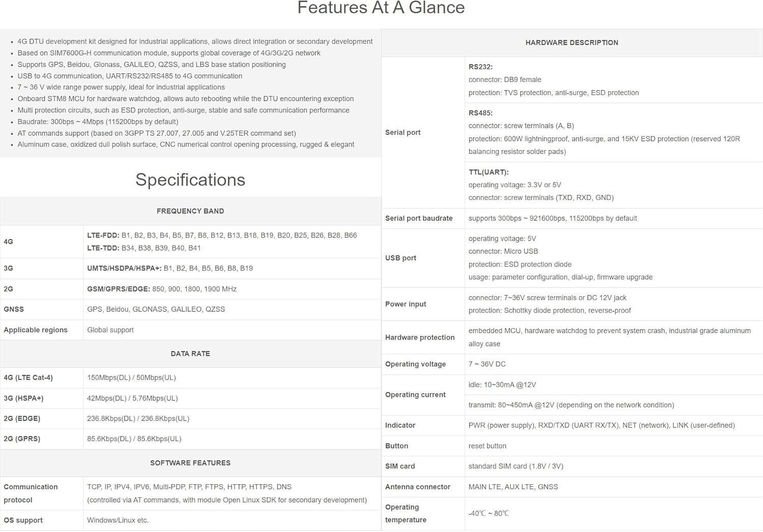Click the "Antenna connector" row label
The width and height of the screenshot is (763, 532).
[418, 487]
